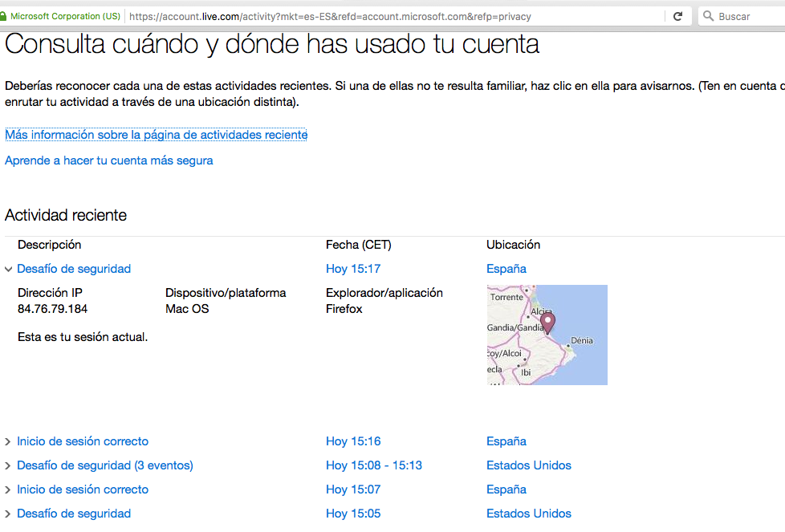Click the red location pin on the map
This screenshot has width=785, height=532.
point(547,321)
